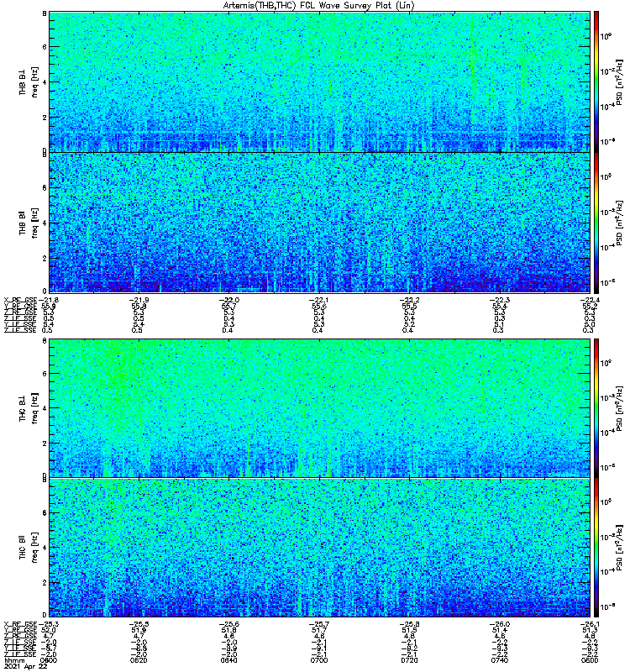Click the '0640' time tick label
The image size is (630, 672).
pos(228,660)
